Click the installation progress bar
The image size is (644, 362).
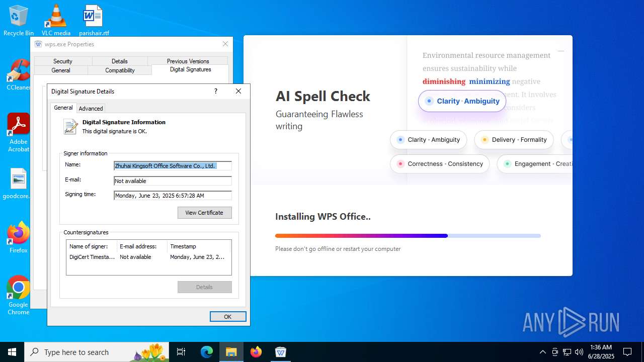(408, 236)
